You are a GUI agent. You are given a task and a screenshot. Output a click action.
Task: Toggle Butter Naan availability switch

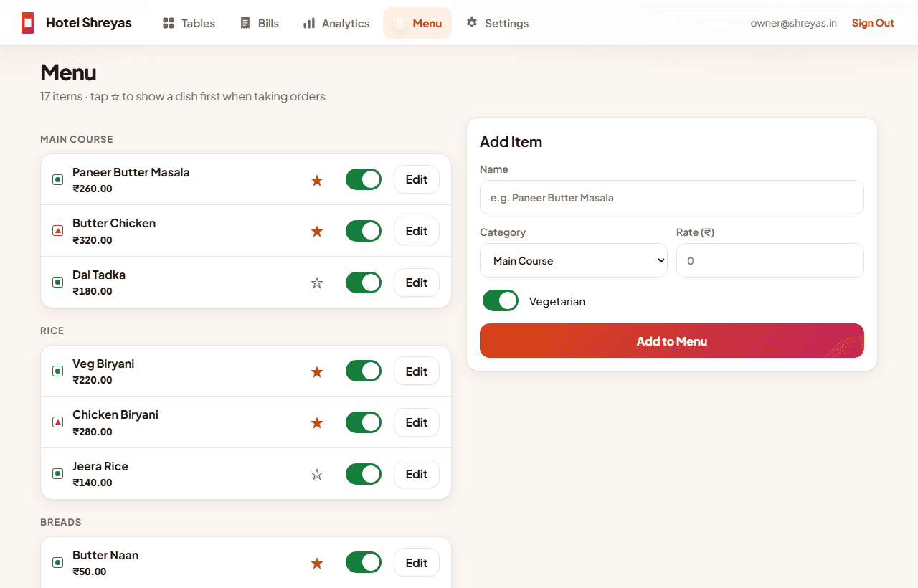click(364, 562)
